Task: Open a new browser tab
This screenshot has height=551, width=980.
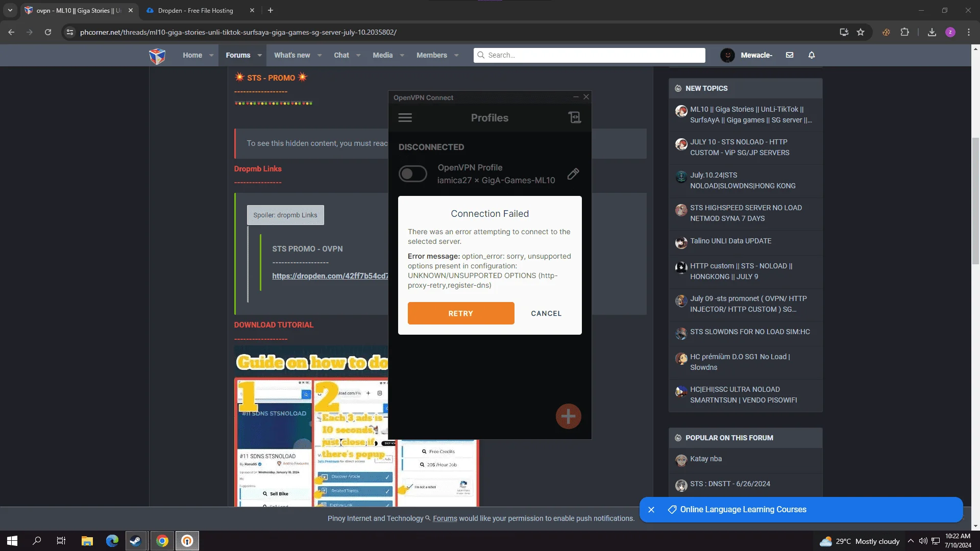Action: point(271,10)
